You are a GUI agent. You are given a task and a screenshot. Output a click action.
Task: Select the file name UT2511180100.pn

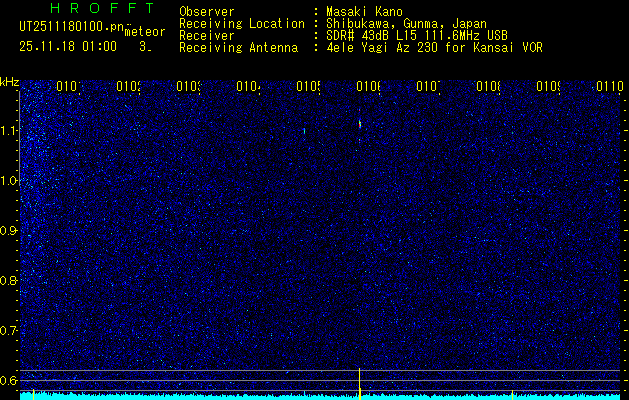72,27
